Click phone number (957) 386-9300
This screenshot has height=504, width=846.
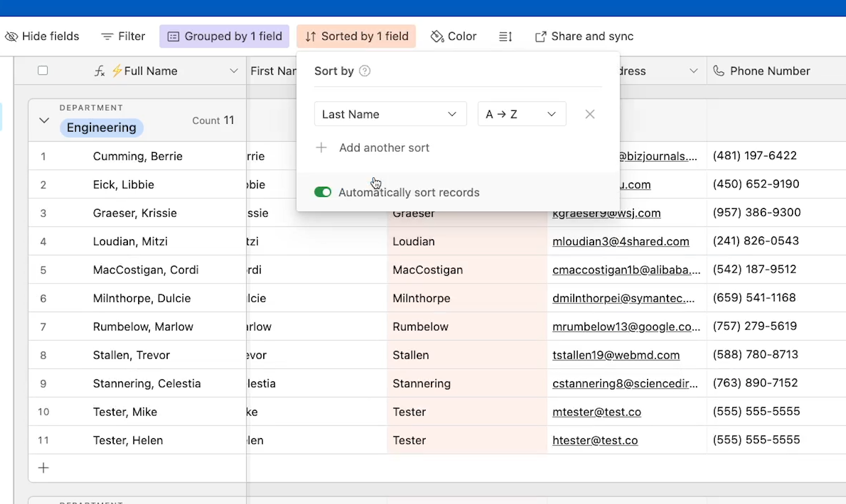(757, 213)
